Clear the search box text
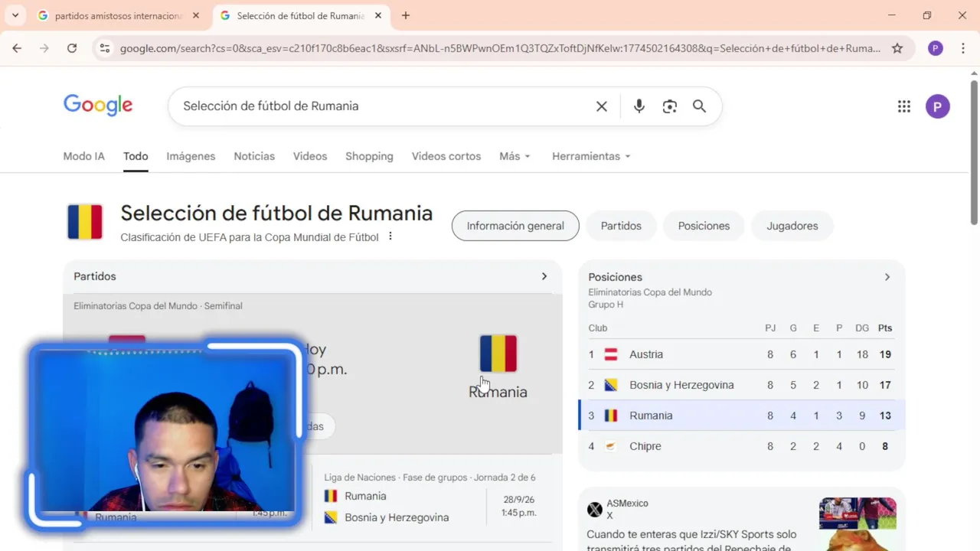980x551 pixels. (x=602, y=106)
